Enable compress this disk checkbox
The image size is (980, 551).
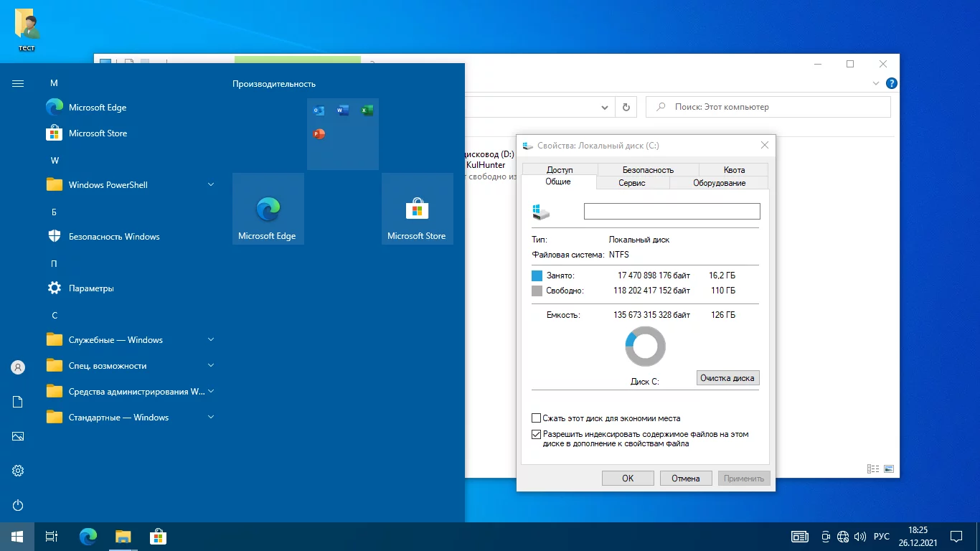[536, 418]
